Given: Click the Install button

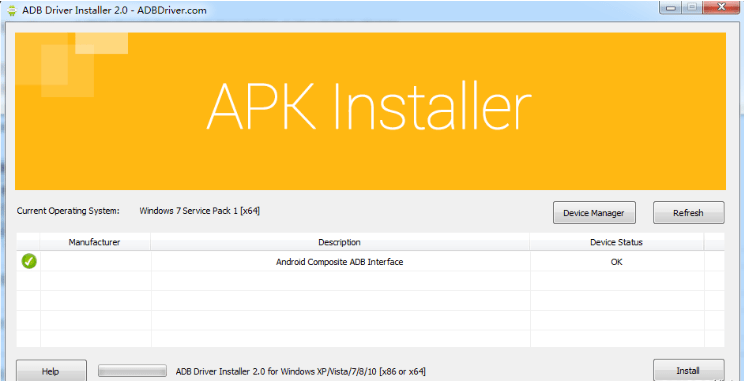Looking at the screenshot, I should tap(688, 370).
